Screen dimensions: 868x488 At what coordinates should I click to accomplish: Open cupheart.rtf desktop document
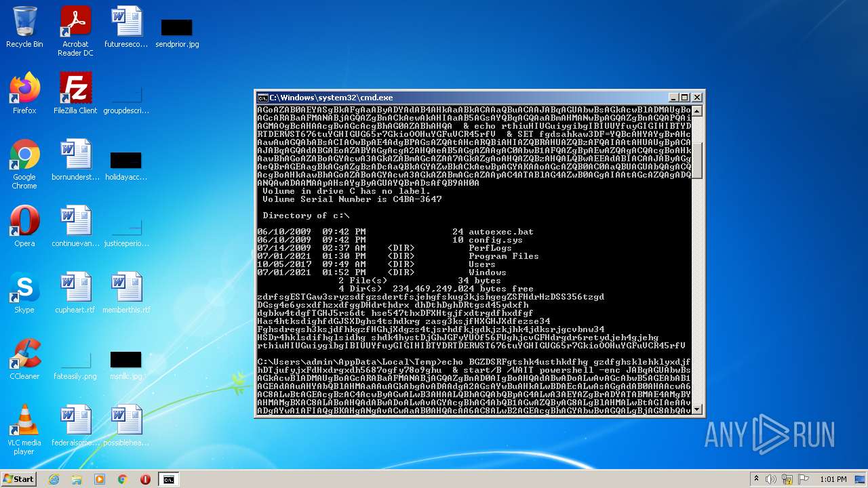pyautogui.click(x=75, y=293)
